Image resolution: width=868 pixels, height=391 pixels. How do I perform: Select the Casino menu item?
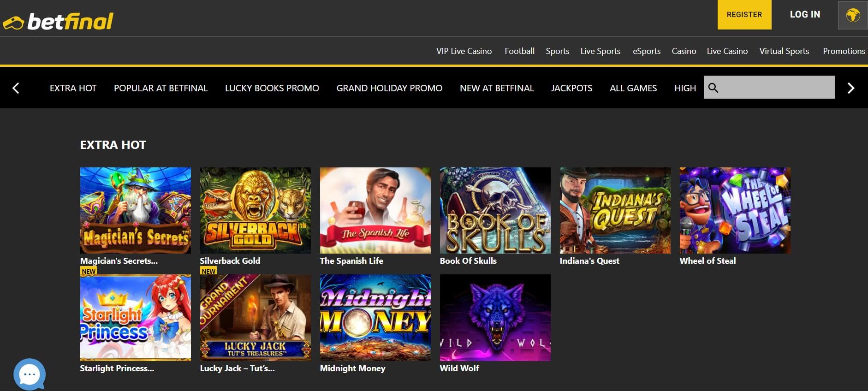pos(684,51)
